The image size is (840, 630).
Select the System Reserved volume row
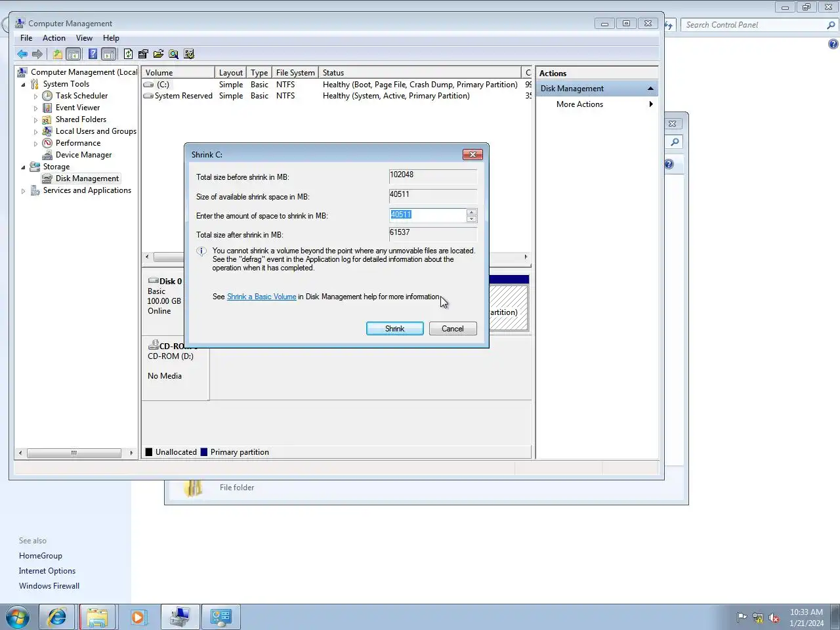tap(337, 96)
